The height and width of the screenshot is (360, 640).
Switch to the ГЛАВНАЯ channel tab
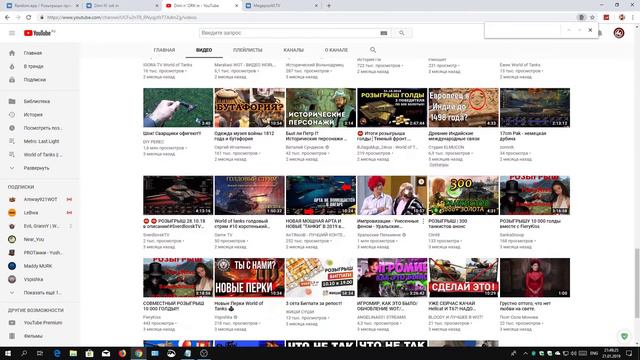164,50
